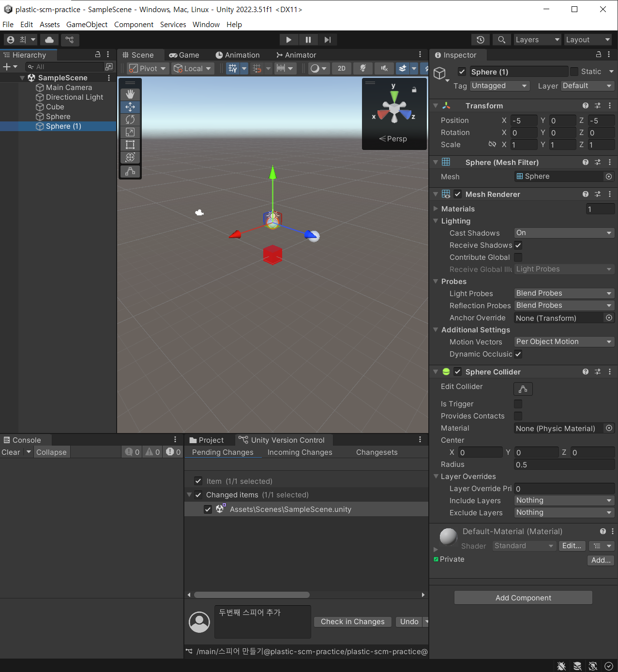This screenshot has width=618, height=672.
Task: Switch to the Project tab
Action: pos(207,440)
